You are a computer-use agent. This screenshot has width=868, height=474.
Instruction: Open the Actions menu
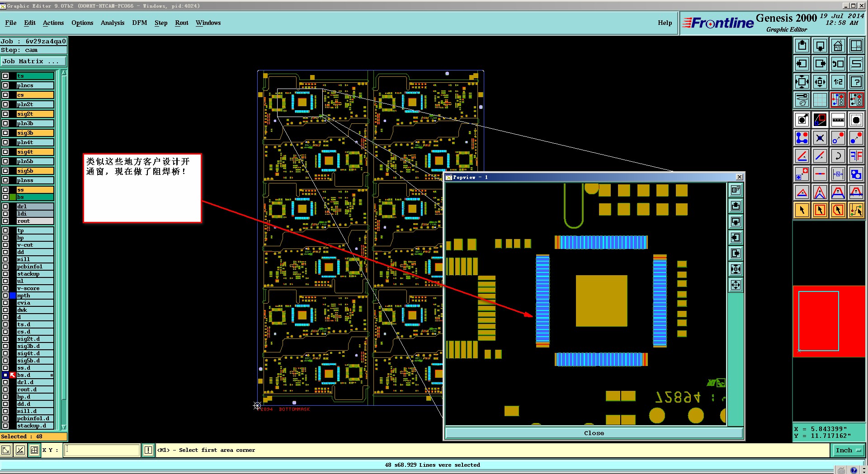[53, 23]
